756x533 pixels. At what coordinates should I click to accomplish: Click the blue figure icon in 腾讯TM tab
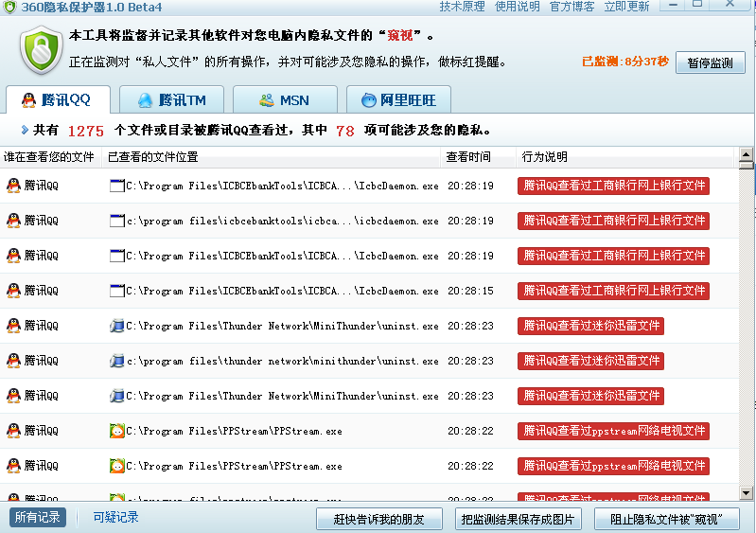pyautogui.click(x=145, y=100)
